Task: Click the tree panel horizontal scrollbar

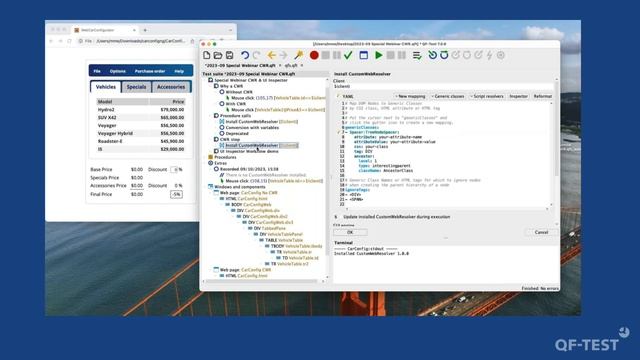Action: tap(261, 281)
